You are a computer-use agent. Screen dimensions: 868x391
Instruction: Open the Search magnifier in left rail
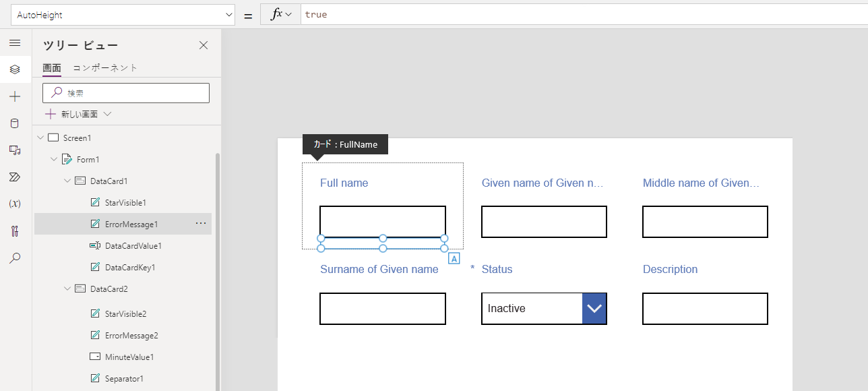[x=15, y=258]
